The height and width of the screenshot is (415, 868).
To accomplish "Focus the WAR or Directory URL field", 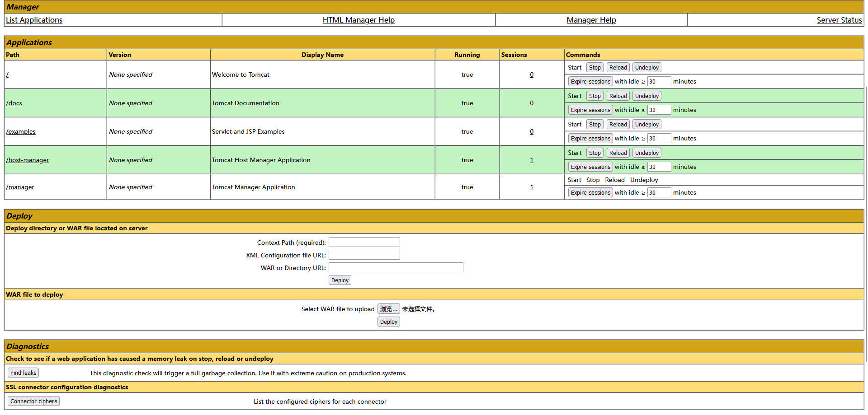I will (x=396, y=267).
